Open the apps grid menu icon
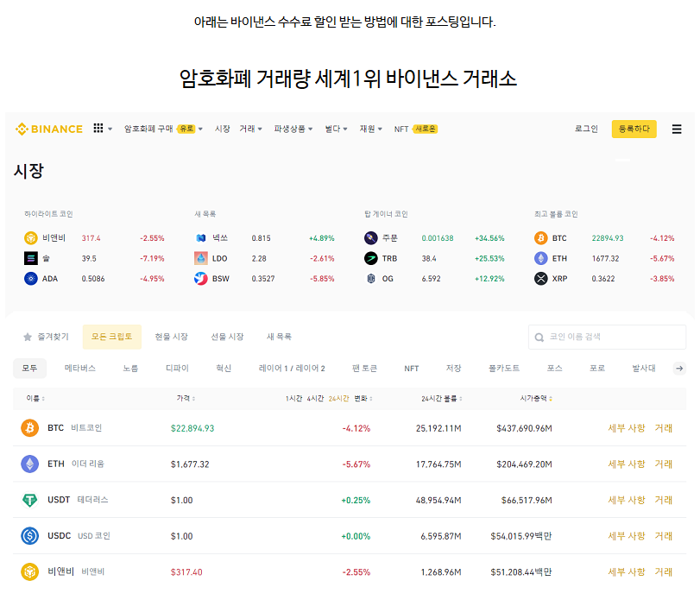The width and height of the screenshot is (700, 606). pos(98,128)
